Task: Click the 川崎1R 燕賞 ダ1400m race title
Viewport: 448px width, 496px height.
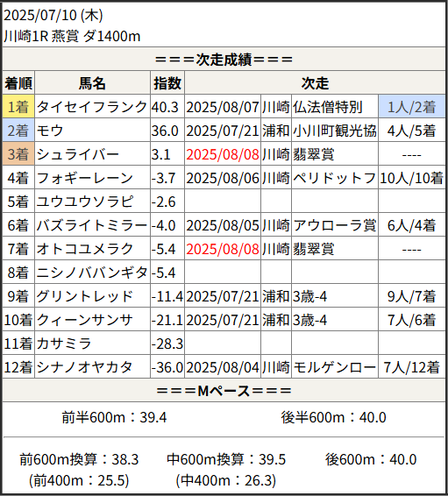Action: coord(72,37)
